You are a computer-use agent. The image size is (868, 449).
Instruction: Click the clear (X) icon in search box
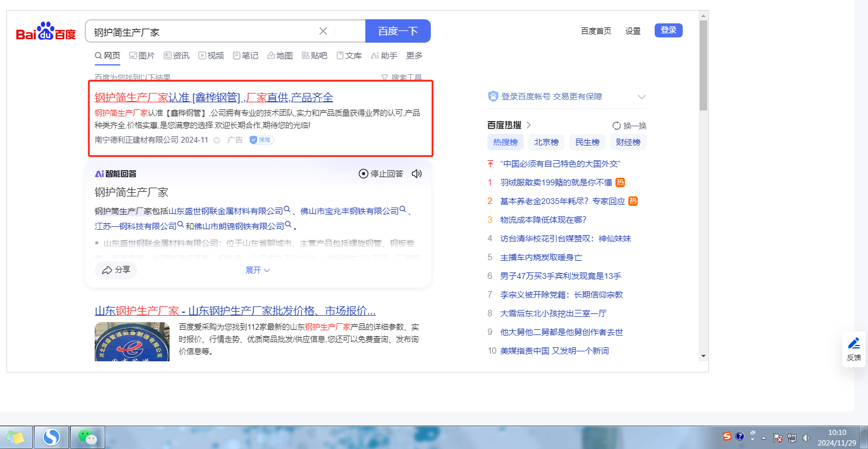coord(323,31)
